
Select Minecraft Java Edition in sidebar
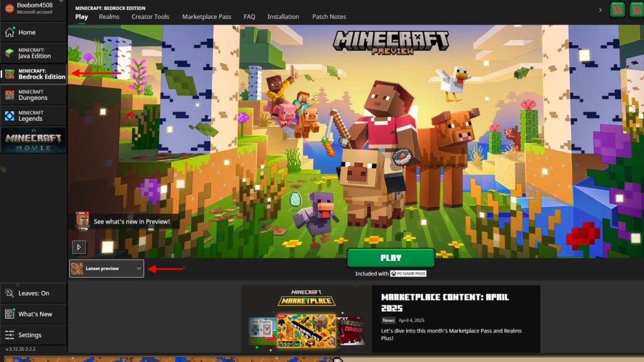34,53
